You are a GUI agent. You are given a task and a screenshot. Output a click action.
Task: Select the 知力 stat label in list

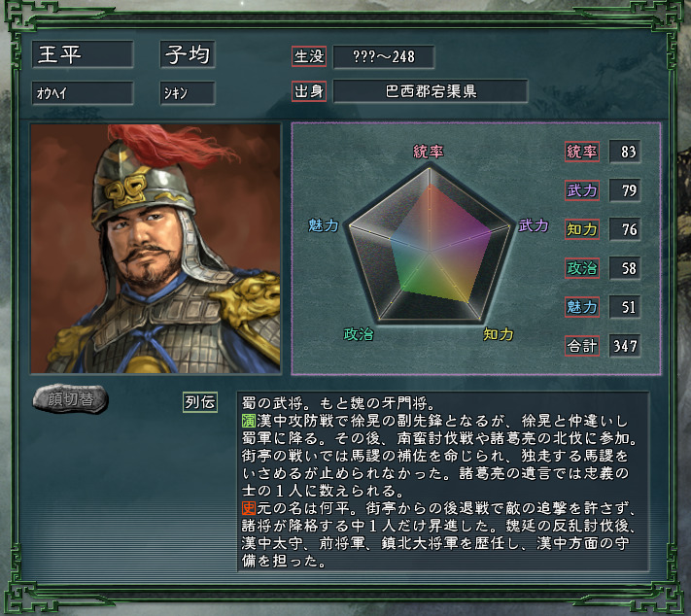pyautogui.click(x=582, y=229)
